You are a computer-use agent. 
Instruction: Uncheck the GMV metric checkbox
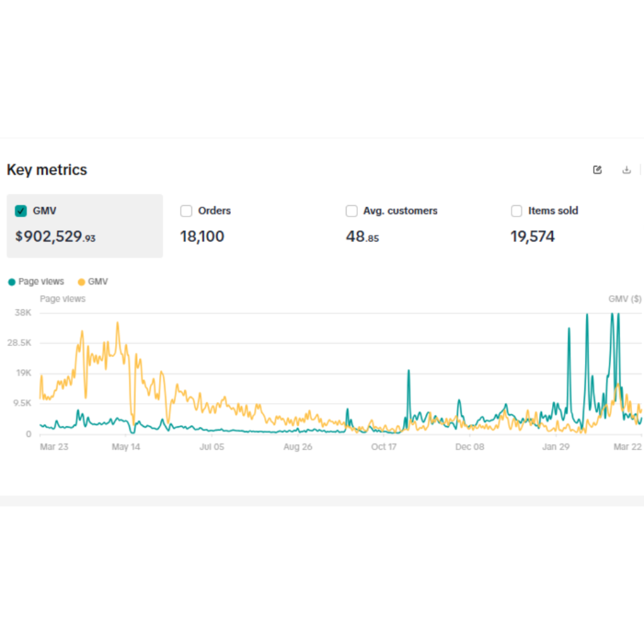[x=21, y=211]
